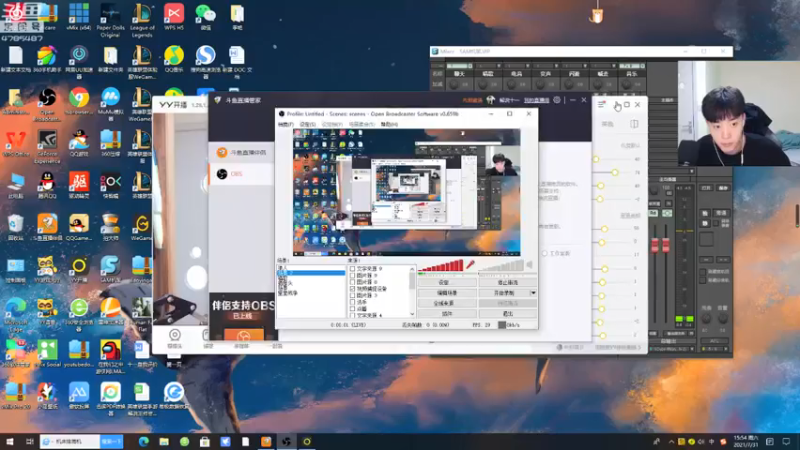Open Task View on the taskbar

tap(30, 441)
